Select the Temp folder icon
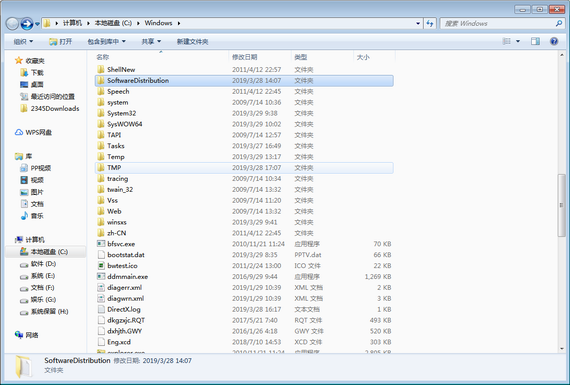Viewport: 570px width, 385px height. pyautogui.click(x=101, y=157)
